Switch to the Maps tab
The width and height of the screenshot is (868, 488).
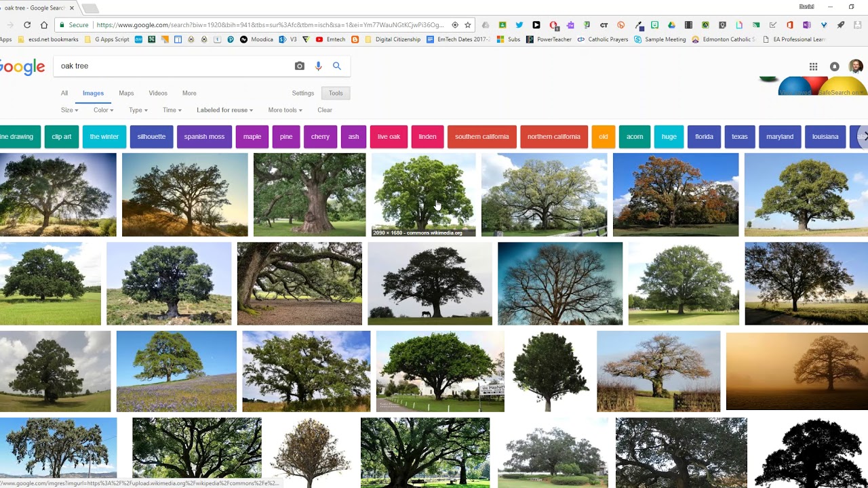point(126,93)
